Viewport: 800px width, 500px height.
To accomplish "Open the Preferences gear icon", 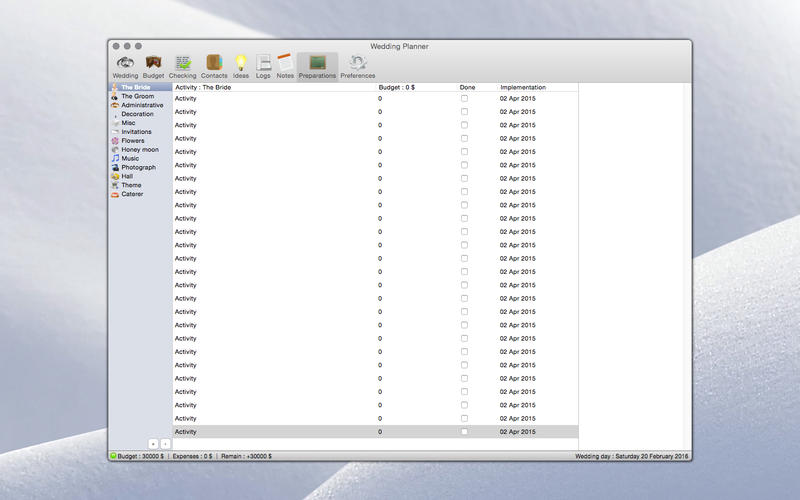I will 358,62.
